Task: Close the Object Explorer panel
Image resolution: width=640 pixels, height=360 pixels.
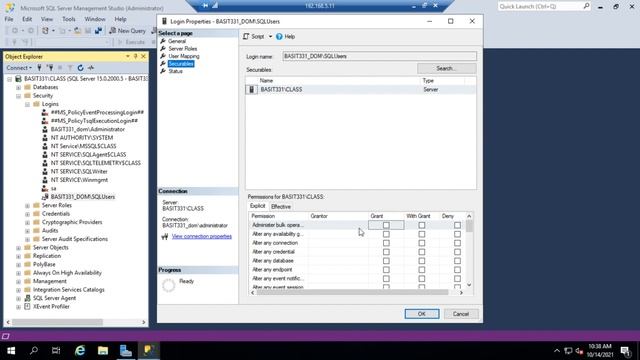Action: (143, 56)
